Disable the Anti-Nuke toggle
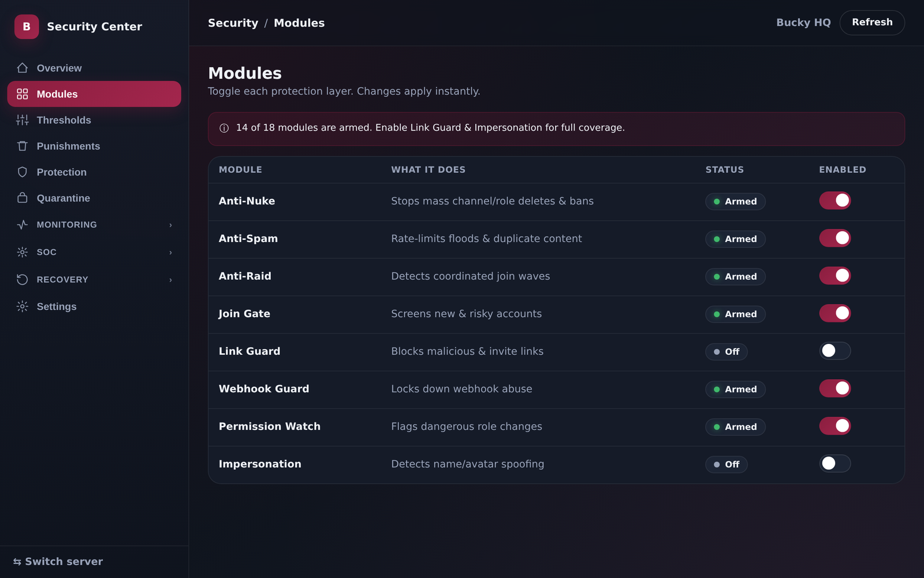Image resolution: width=924 pixels, height=578 pixels. pos(835,201)
